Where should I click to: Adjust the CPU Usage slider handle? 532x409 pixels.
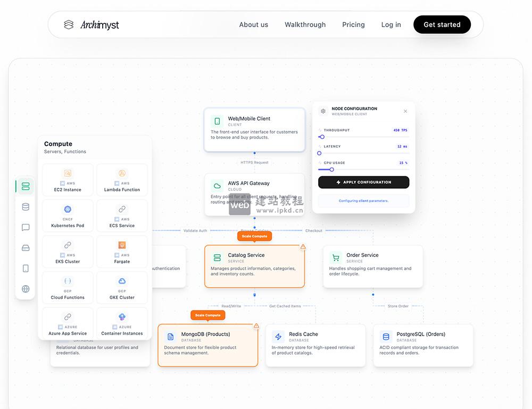click(x=331, y=169)
